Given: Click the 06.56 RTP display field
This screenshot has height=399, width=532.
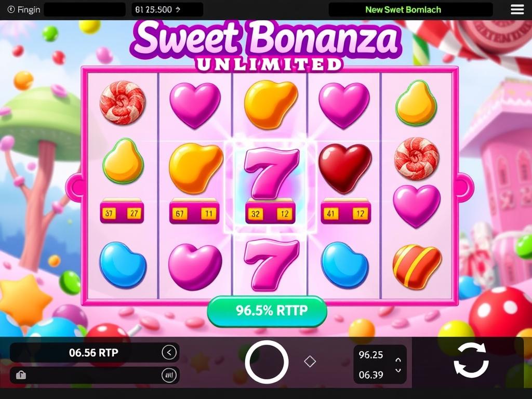Looking at the screenshot, I should 94,353.
